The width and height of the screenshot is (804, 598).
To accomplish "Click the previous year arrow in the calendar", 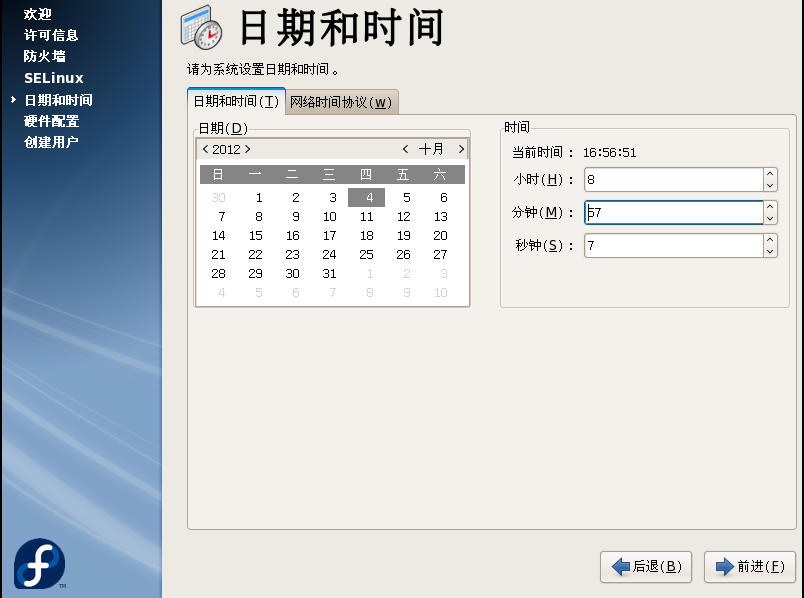I will click(208, 148).
